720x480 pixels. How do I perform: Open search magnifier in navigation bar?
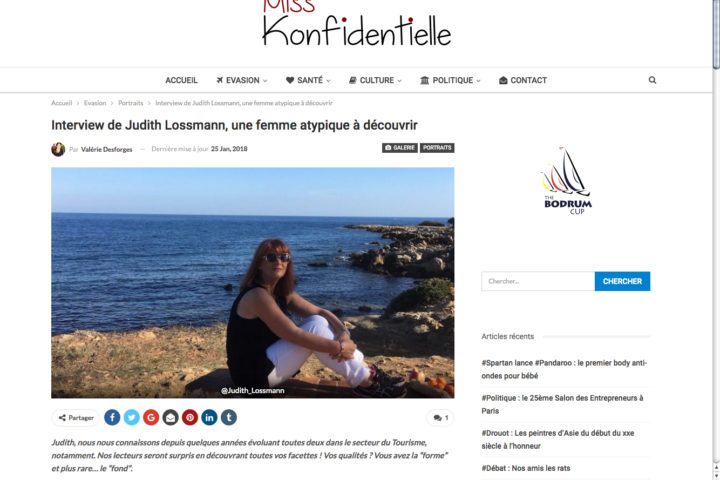[x=652, y=80]
